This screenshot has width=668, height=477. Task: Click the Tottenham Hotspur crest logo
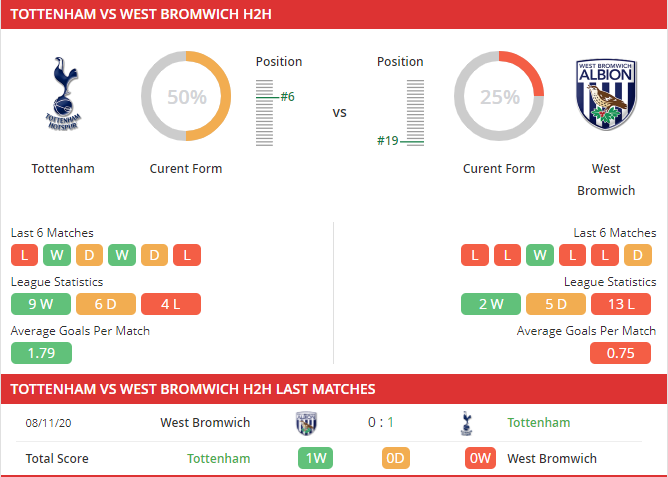click(x=62, y=95)
